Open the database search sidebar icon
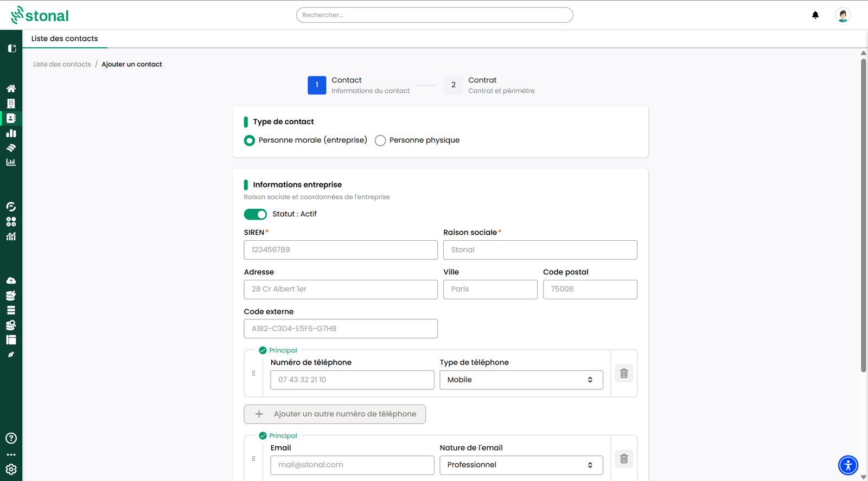868x481 pixels. (11, 325)
